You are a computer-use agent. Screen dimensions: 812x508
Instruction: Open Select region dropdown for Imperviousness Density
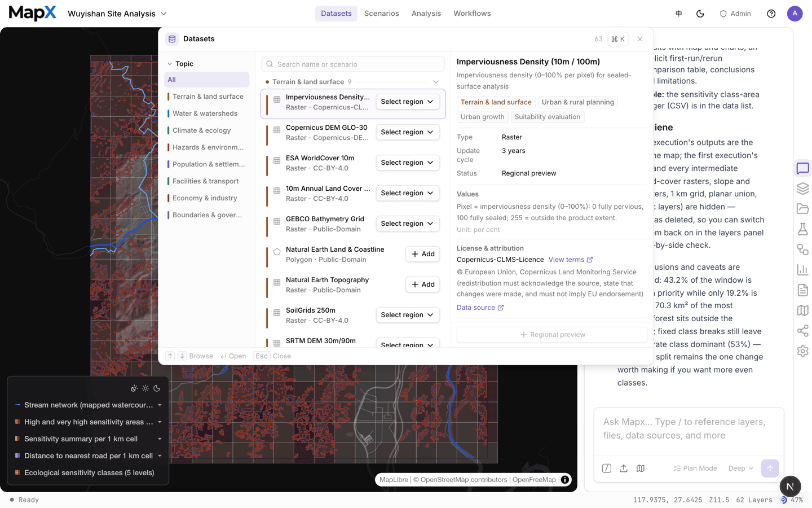(x=408, y=102)
